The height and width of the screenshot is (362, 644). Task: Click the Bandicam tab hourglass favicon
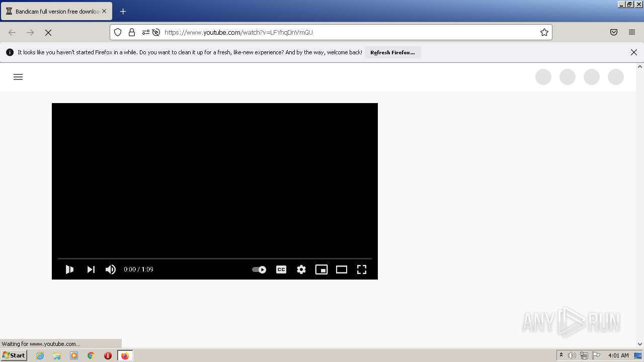(9, 11)
